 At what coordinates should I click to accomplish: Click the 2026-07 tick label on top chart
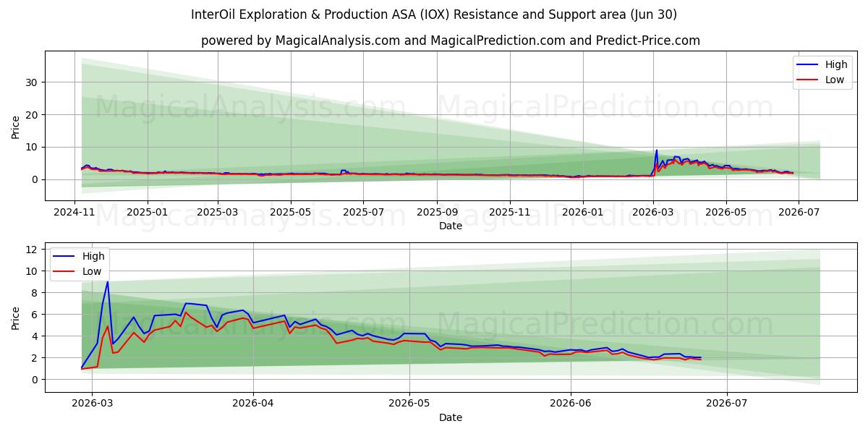pyautogui.click(x=798, y=212)
